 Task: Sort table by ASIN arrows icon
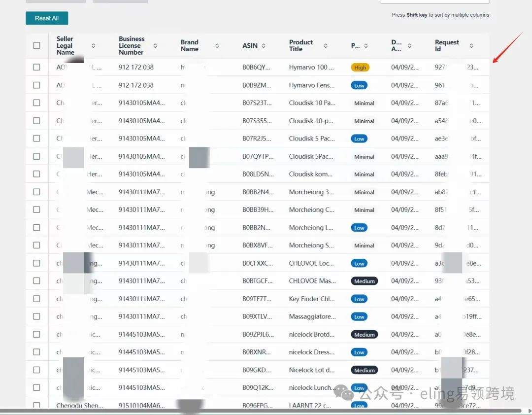(x=264, y=46)
